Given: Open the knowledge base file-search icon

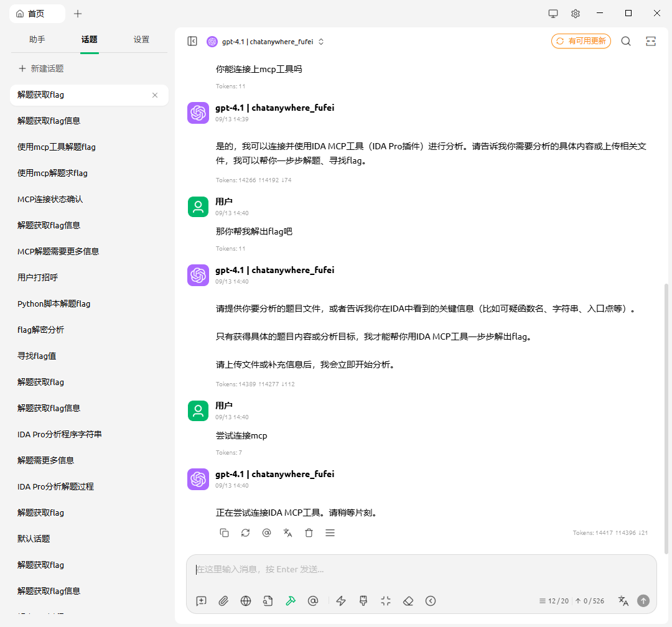Looking at the screenshot, I should coord(268,601).
